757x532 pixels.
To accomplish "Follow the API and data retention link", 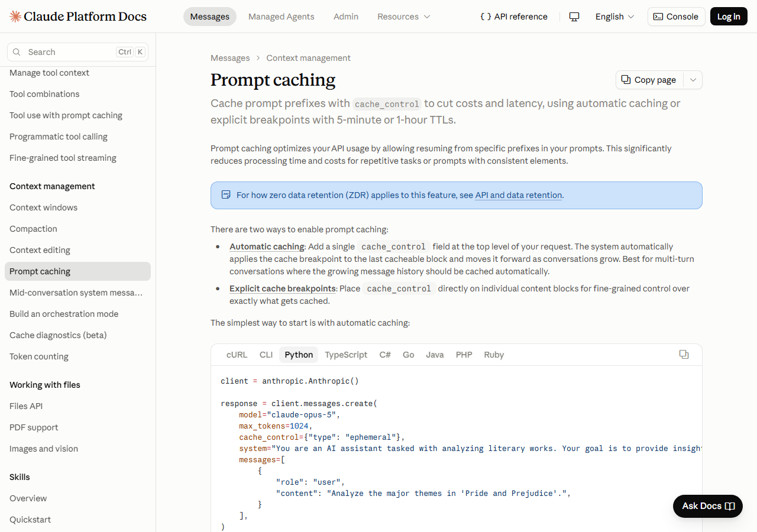I will pyautogui.click(x=519, y=195).
